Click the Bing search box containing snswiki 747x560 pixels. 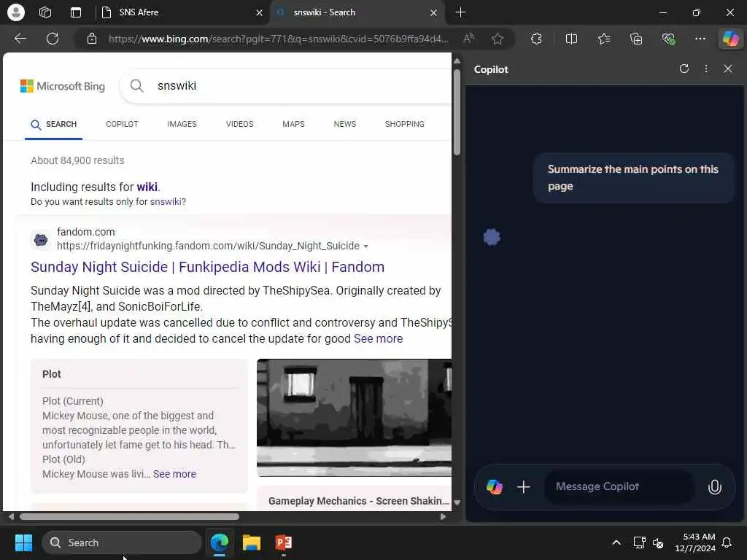[x=286, y=86]
